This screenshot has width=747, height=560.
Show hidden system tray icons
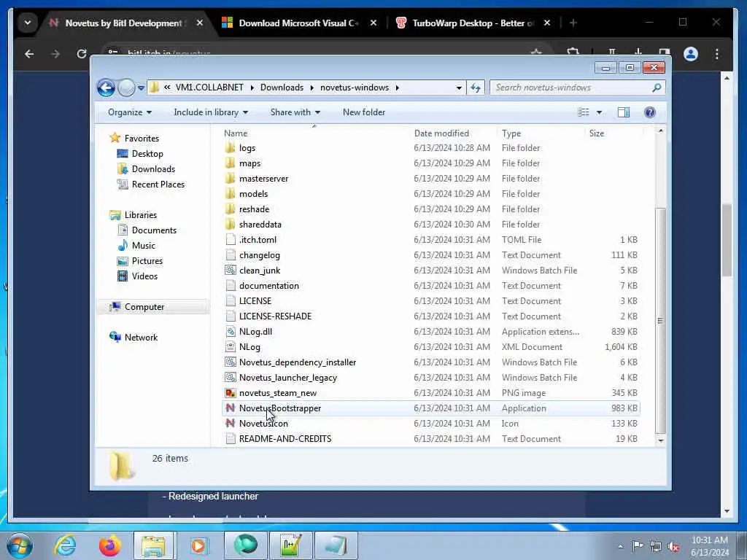620,546
